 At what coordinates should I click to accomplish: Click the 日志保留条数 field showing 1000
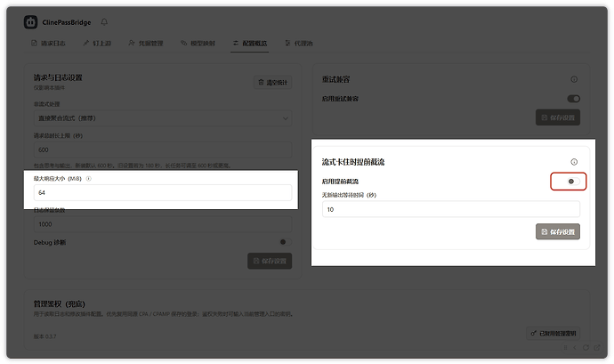point(163,224)
